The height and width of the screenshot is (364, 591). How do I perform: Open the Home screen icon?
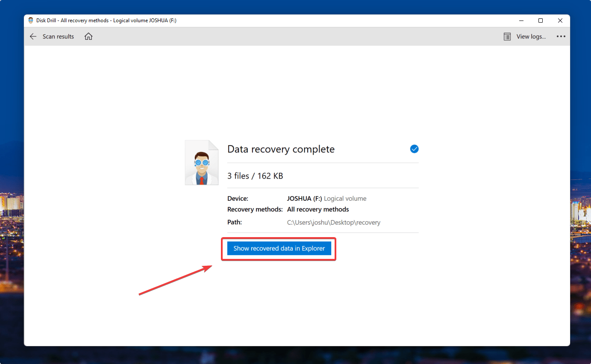click(x=88, y=36)
